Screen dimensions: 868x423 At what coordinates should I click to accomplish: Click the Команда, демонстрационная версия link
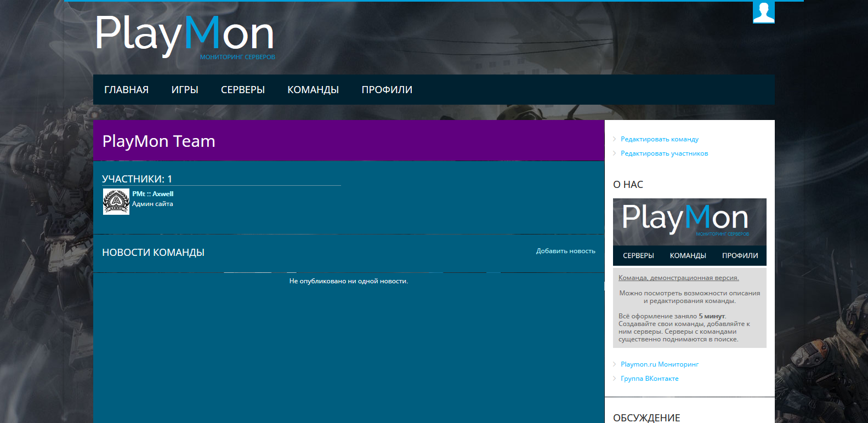click(678, 278)
